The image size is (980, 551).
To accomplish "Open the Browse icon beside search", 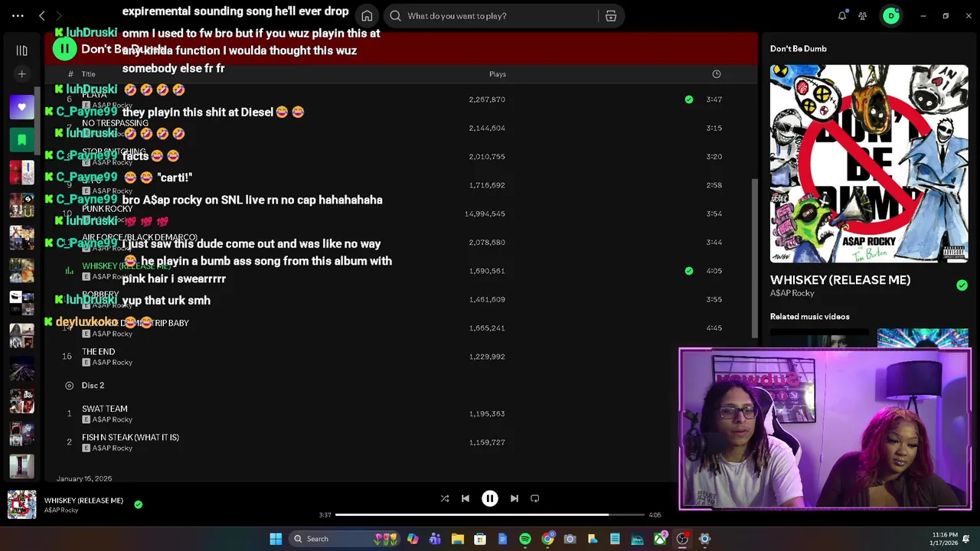I will tap(611, 15).
